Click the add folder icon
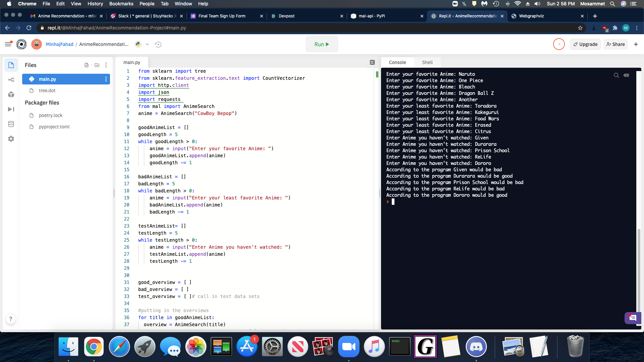644x362 pixels. [x=97, y=65]
